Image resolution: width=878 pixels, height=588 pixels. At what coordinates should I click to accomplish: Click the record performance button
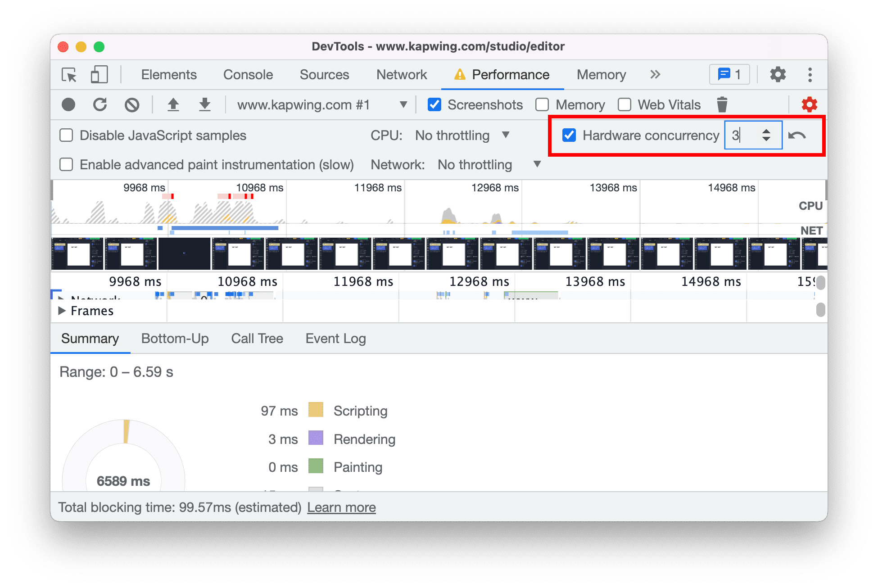tap(68, 104)
